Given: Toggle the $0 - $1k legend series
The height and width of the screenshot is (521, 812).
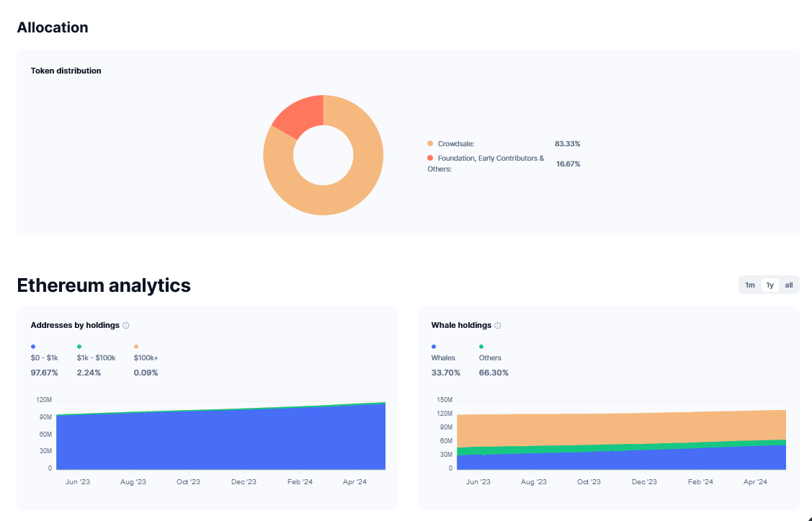Looking at the screenshot, I should point(44,358).
